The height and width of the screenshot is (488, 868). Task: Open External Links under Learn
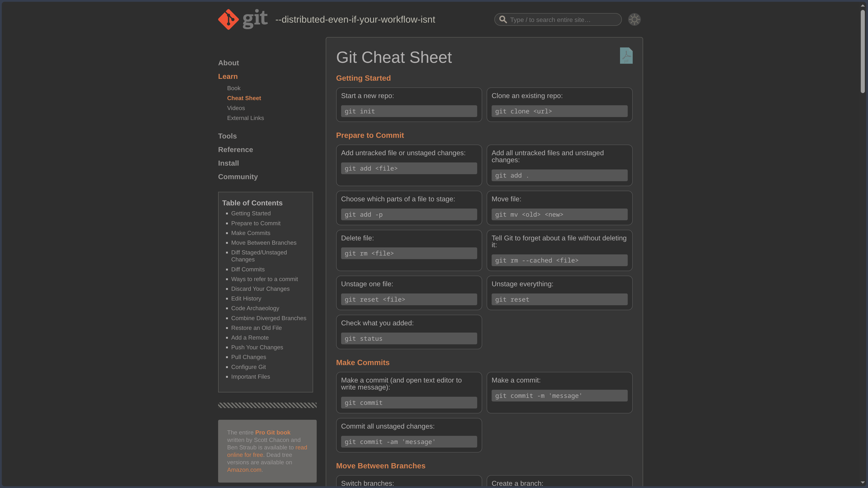[245, 118]
